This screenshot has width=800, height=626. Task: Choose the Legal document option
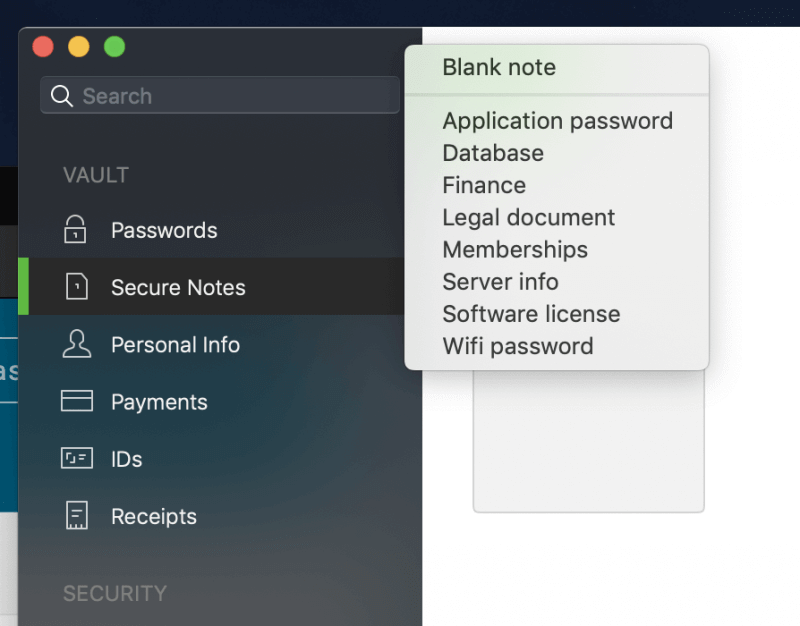coord(528,217)
